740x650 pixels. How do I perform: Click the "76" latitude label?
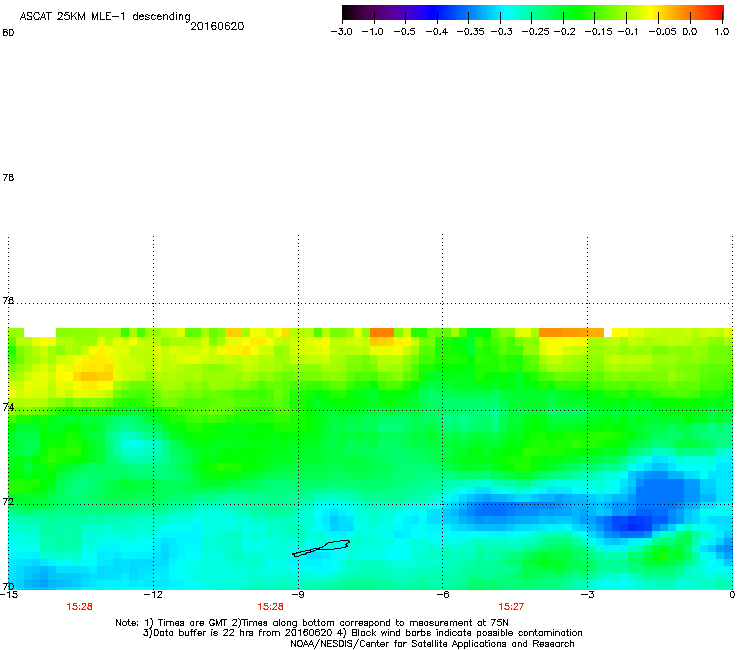8,300
